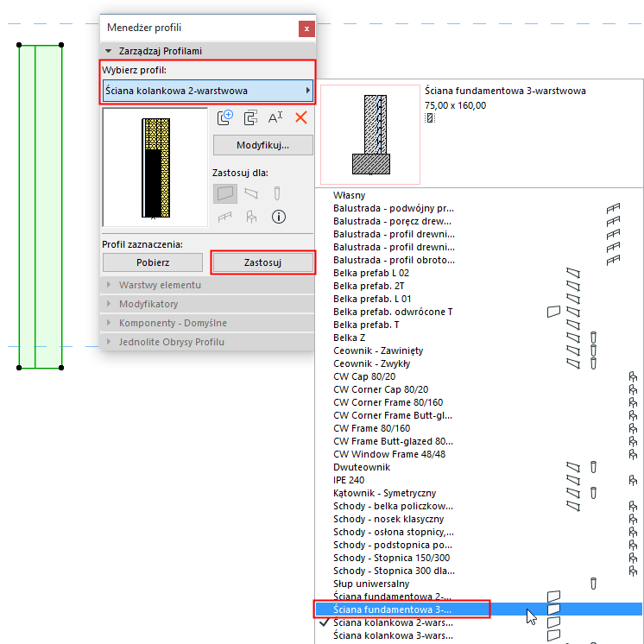Select Belka prefab. 2T profile

coord(478,286)
